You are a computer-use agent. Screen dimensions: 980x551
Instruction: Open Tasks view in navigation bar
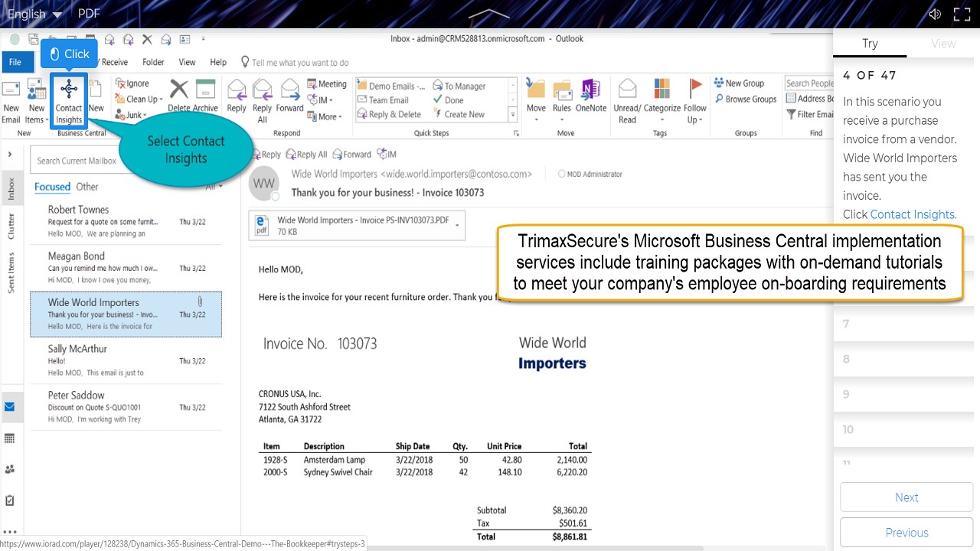10,500
